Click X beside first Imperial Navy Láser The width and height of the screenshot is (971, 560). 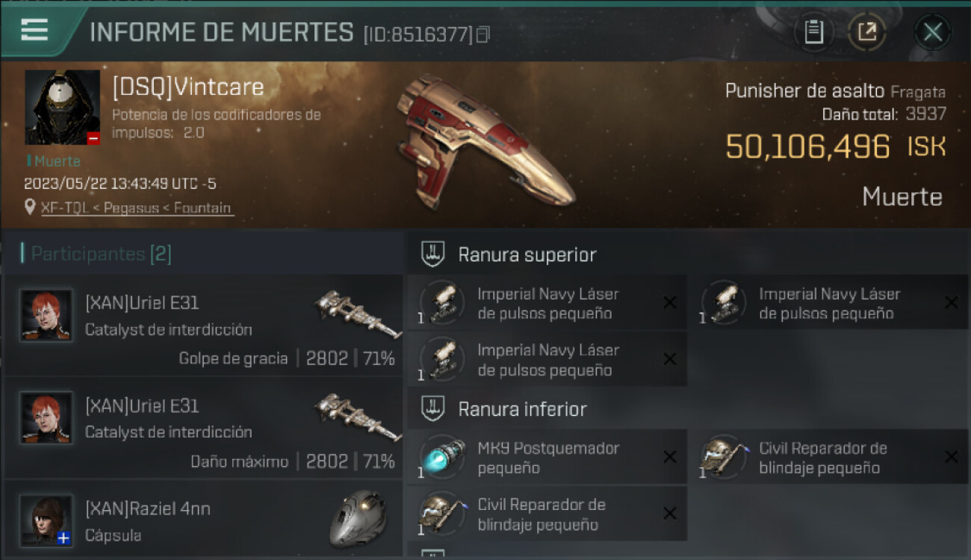tap(670, 302)
